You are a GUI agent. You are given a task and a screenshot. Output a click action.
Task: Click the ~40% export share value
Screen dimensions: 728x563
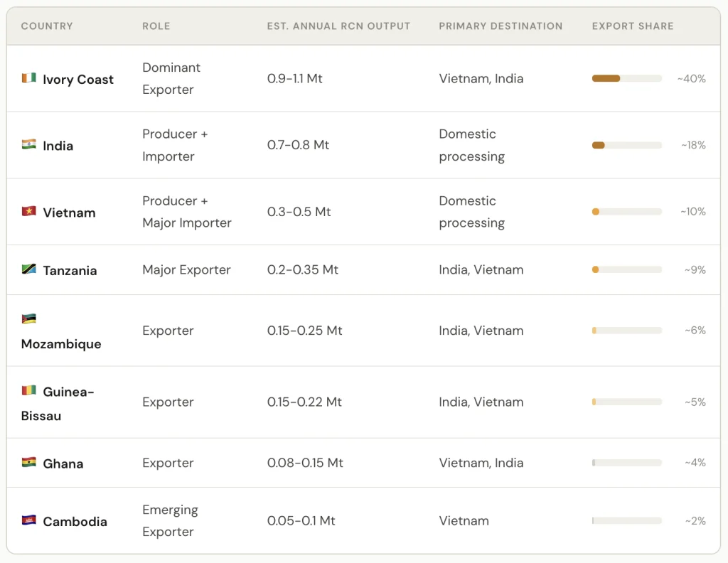tap(691, 78)
